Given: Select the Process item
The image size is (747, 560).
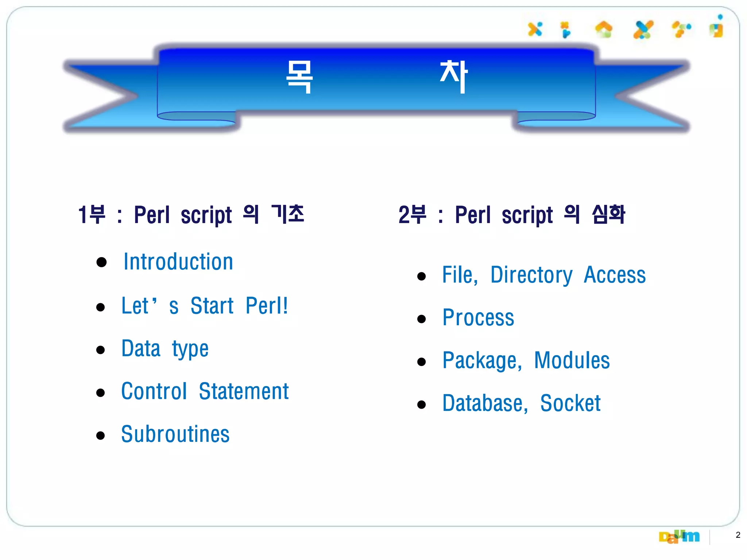Looking at the screenshot, I should pyautogui.click(x=478, y=318).
